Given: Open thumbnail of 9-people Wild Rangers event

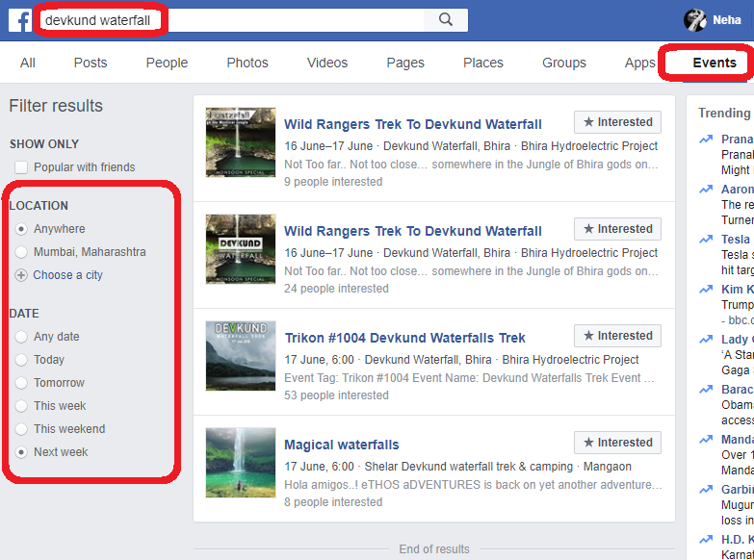Looking at the screenshot, I should tap(241, 142).
